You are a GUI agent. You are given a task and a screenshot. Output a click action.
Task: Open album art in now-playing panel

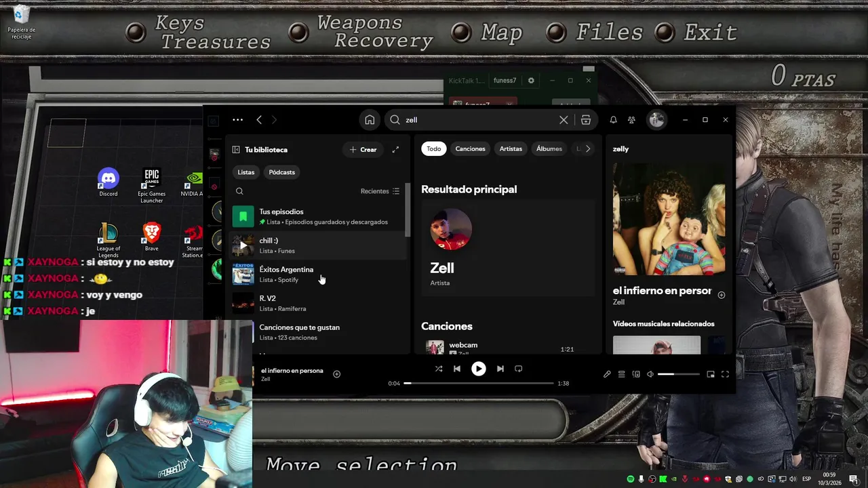pyautogui.click(x=669, y=219)
